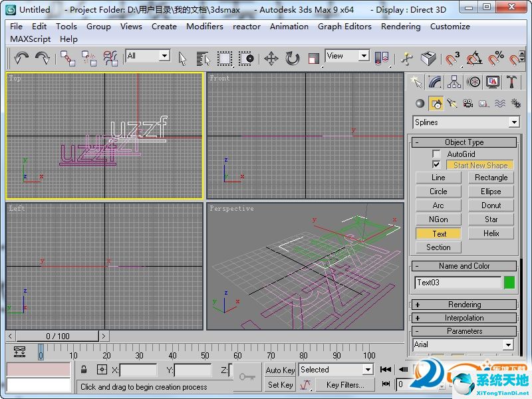Image resolution: width=532 pixels, height=399 pixels.
Task: Uncheck the Start New Shape checkbox
Action: (436, 165)
